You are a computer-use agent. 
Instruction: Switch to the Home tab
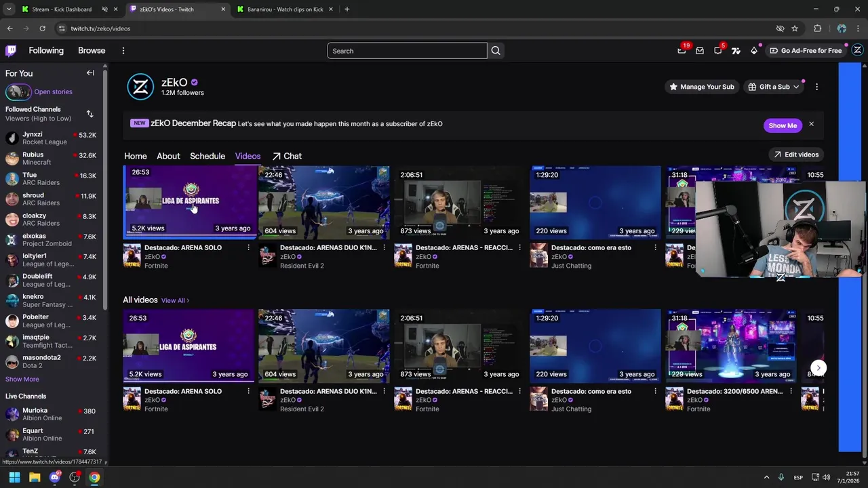(x=136, y=156)
